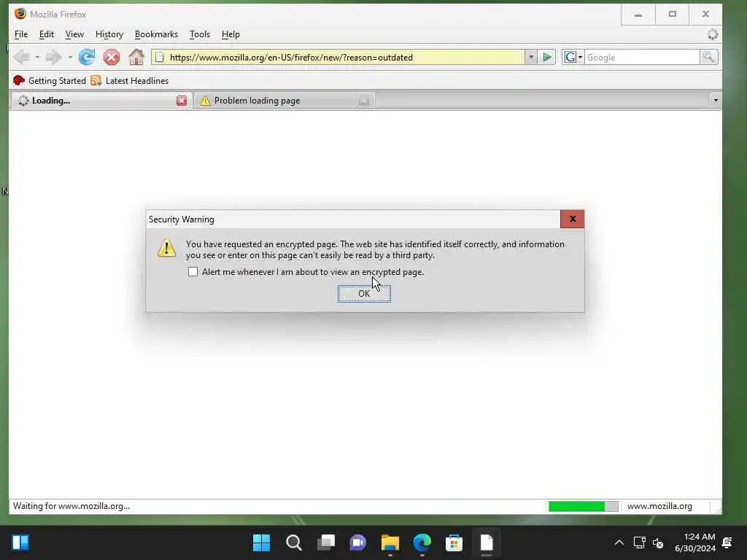Show hidden tray icons chevron

pyautogui.click(x=619, y=542)
